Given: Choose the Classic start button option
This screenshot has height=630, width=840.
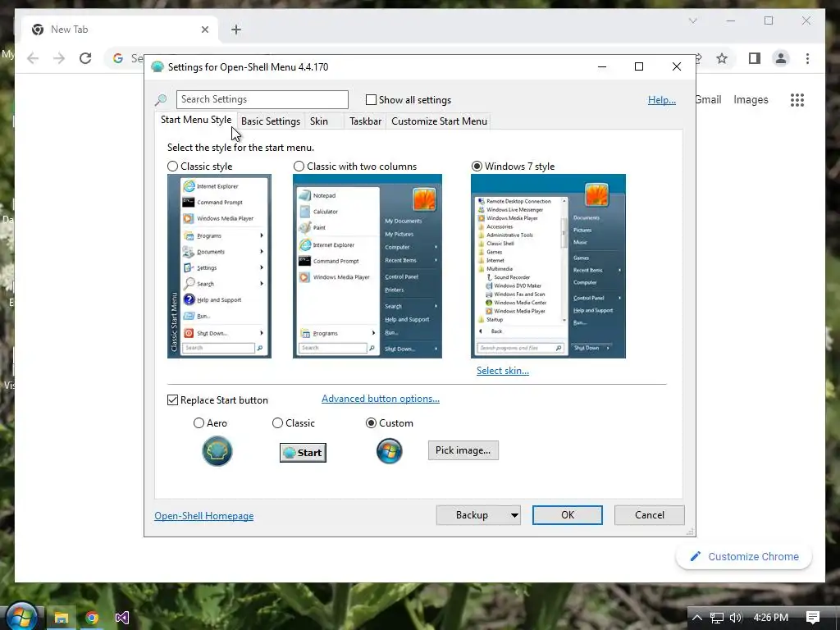Looking at the screenshot, I should (x=277, y=423).
